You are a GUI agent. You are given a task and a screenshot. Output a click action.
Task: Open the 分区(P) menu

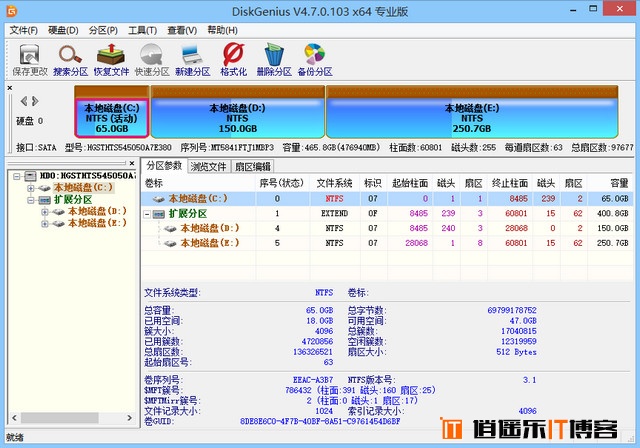(103, 30)
